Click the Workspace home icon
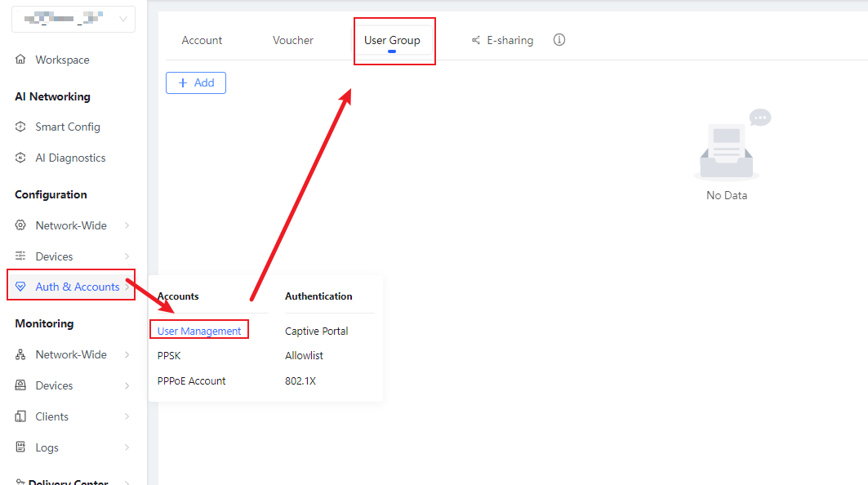 click(x=20, y=60)
